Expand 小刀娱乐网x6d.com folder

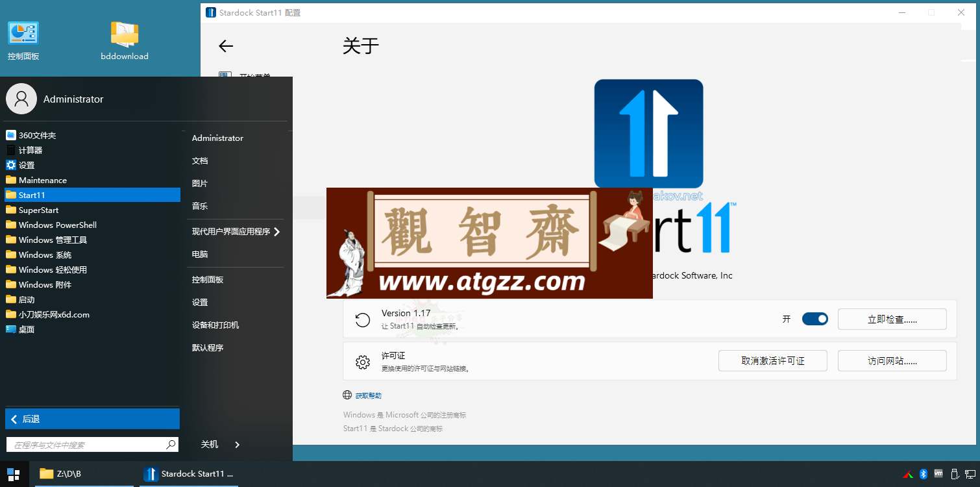tap(92, 314)
